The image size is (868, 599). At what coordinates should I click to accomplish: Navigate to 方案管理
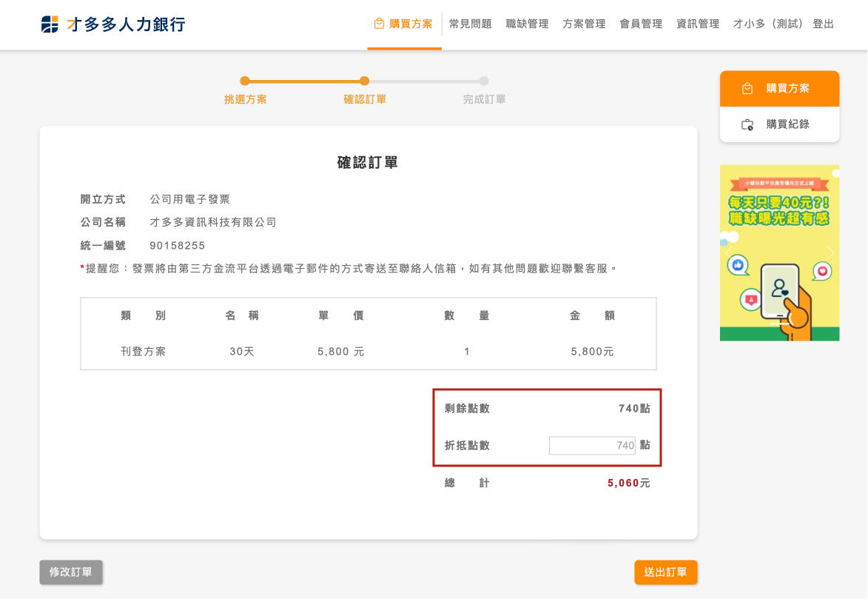584,24
